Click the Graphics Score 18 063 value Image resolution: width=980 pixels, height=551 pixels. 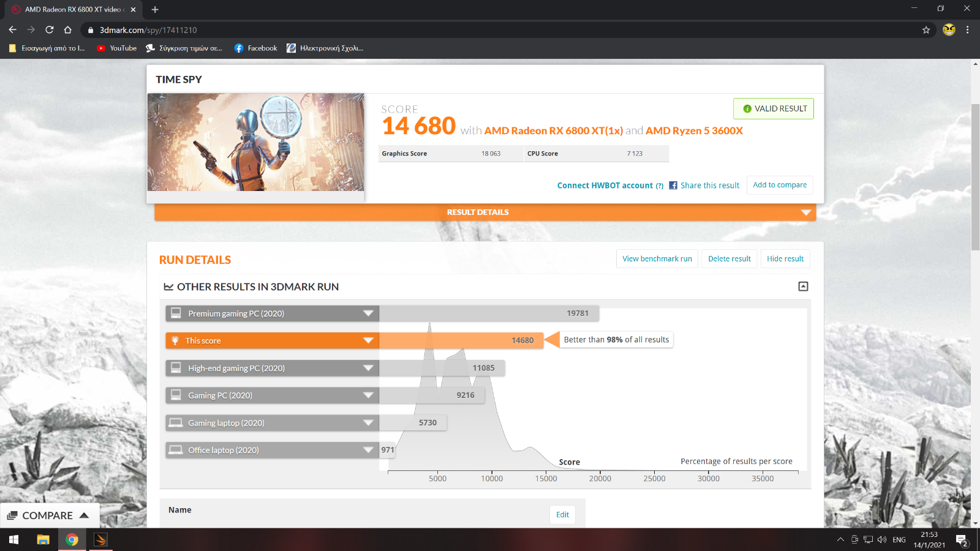coord(491,154)
